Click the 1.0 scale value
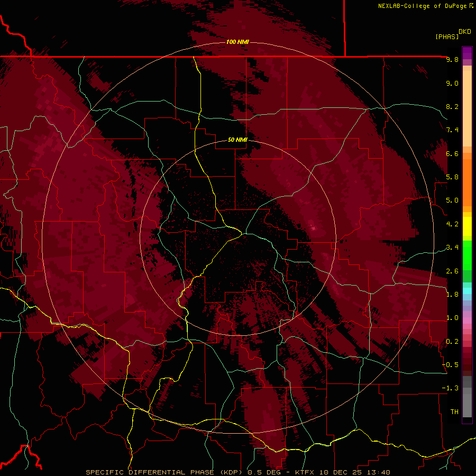This screenshot has height=476, width=476. coord(452,318)
